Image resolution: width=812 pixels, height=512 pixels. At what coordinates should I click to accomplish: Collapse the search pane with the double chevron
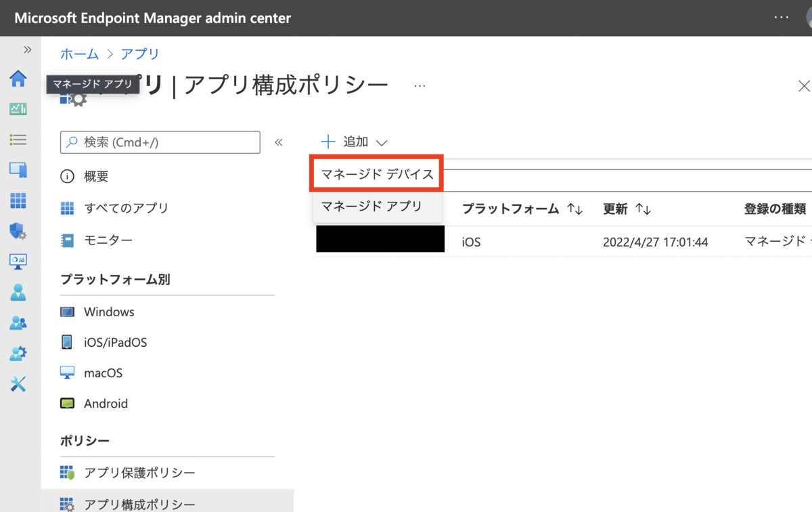pos(278,142)
